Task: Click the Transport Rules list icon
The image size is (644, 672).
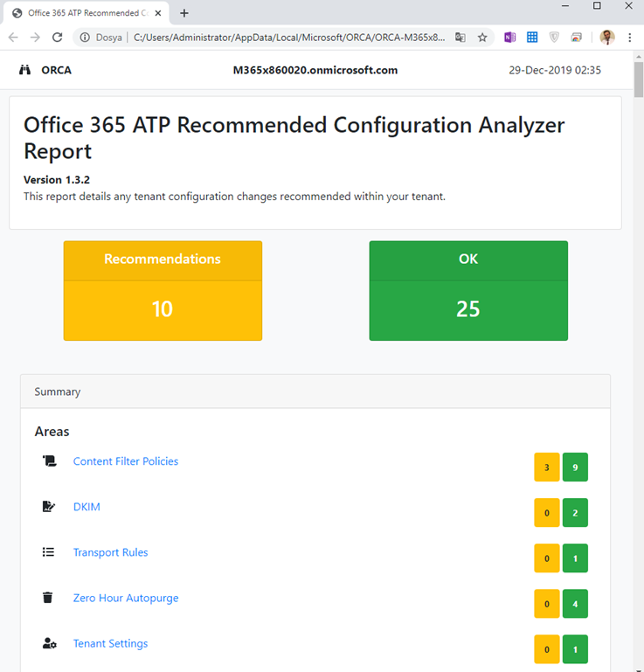Action: (49, 552)
